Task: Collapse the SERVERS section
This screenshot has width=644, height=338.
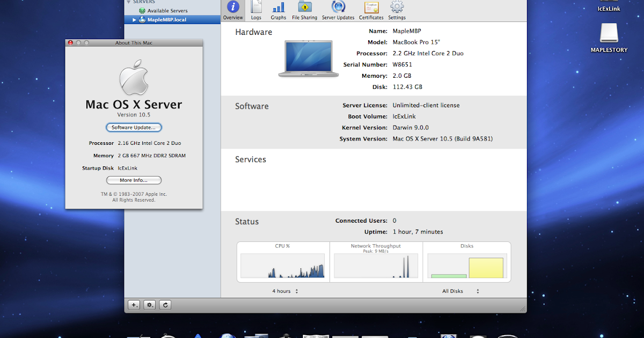Action: click(129, 1)
